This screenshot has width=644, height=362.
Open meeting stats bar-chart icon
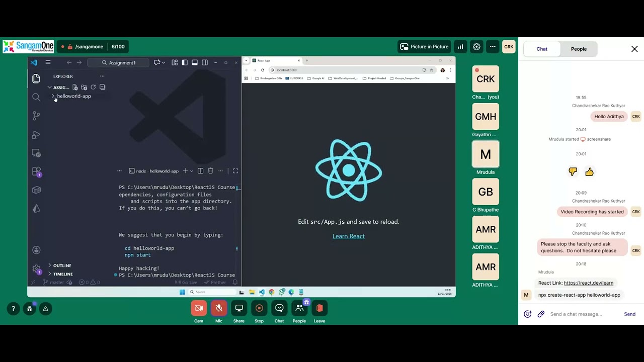pyautogui.click(x=460, y=47)
